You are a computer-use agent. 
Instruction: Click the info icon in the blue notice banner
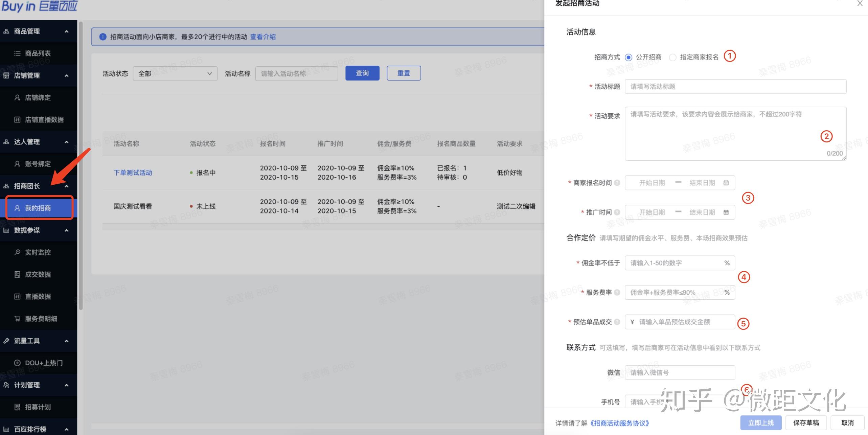pyautogui.click(x=103, y=37)
